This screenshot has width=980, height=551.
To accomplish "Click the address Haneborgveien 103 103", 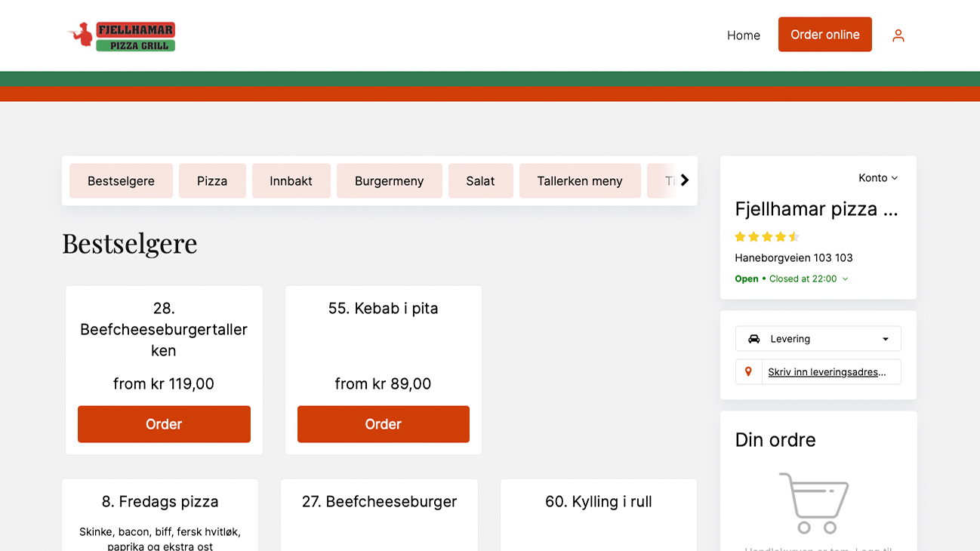I will pyautogui.click(x=794, y=257).
